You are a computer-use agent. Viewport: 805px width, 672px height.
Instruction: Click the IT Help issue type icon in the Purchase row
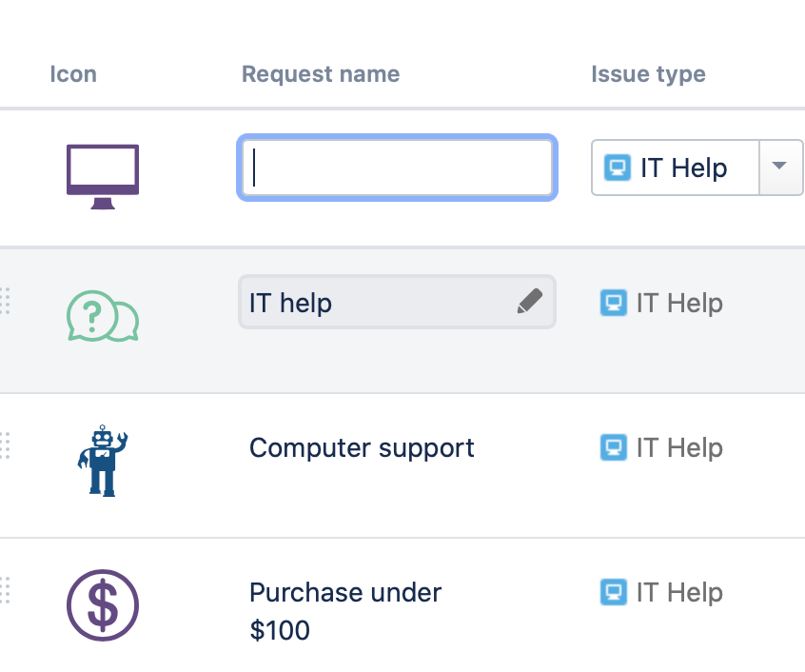(614, 592)
